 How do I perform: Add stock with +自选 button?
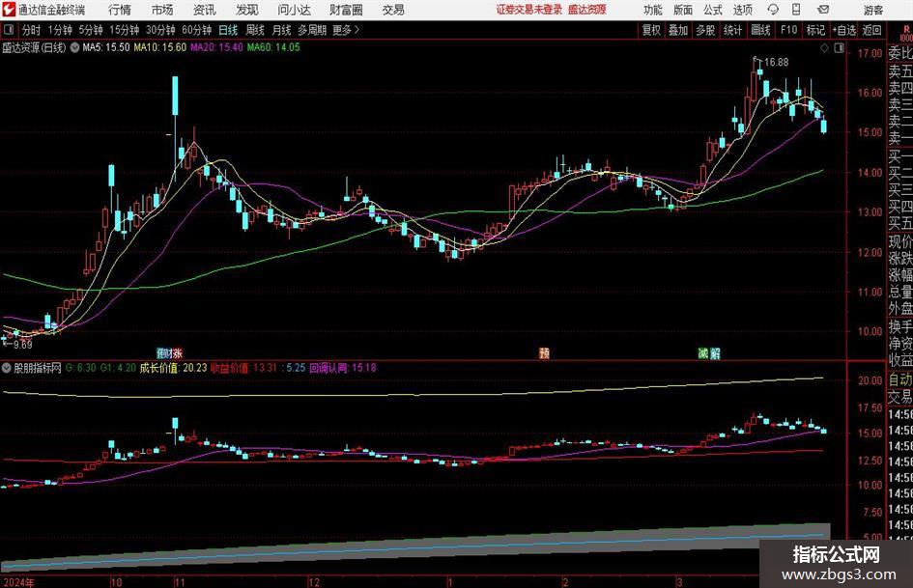pos(843,30)
